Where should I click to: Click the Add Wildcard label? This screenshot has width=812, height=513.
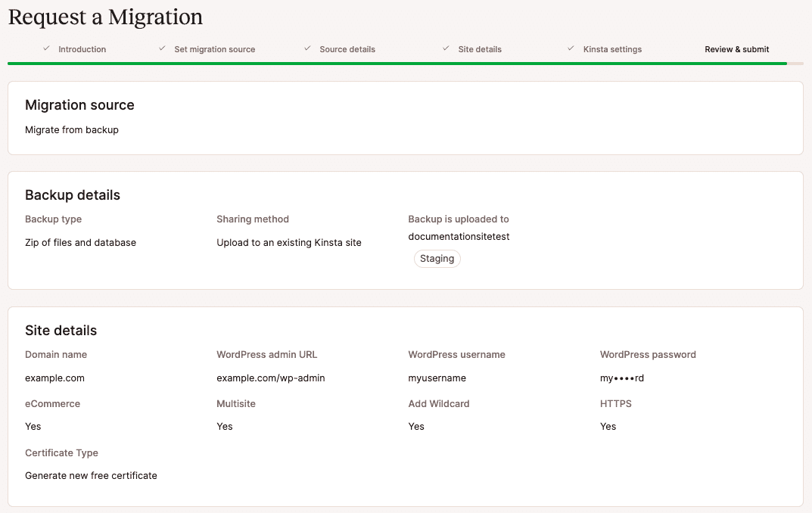439,404
